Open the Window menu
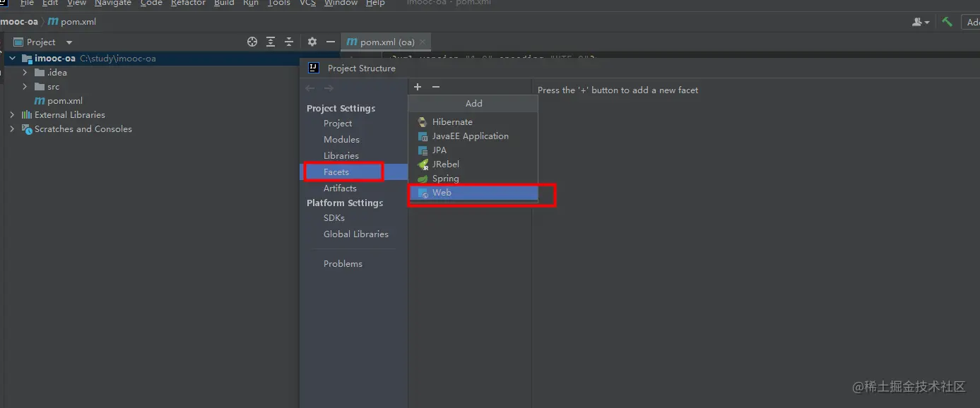This screenshot has height=408, width=980. click(x=341, y=3)
